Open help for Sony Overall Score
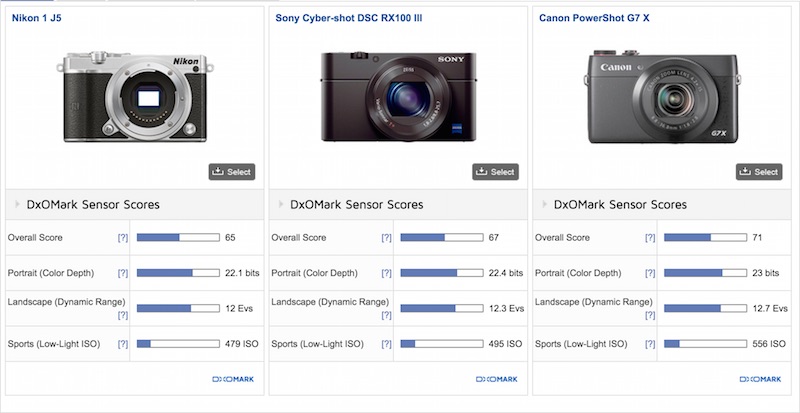Screen dimensions: 800x413 [386, 238]
